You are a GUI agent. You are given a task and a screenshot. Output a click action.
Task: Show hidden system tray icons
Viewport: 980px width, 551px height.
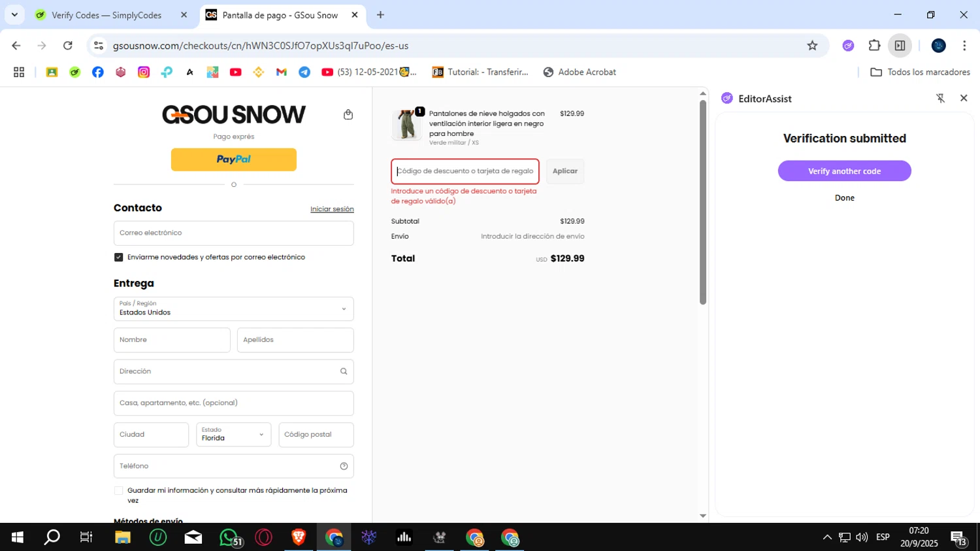click(x=827, y=537)
